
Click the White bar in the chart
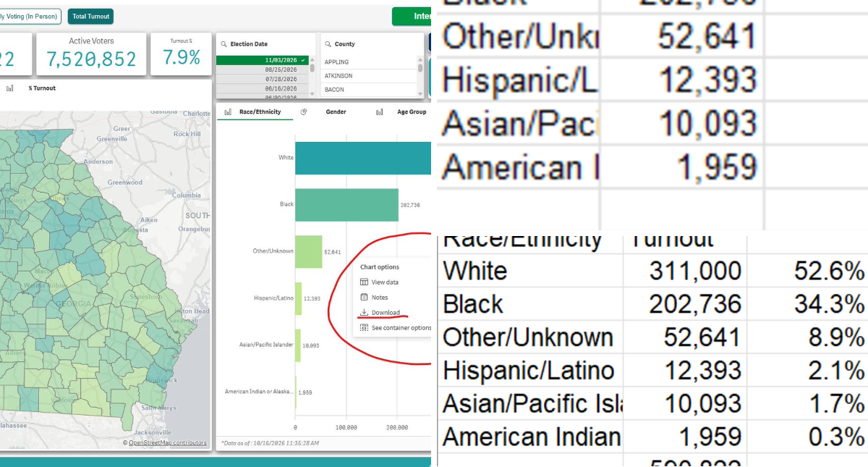coord(363,158)
